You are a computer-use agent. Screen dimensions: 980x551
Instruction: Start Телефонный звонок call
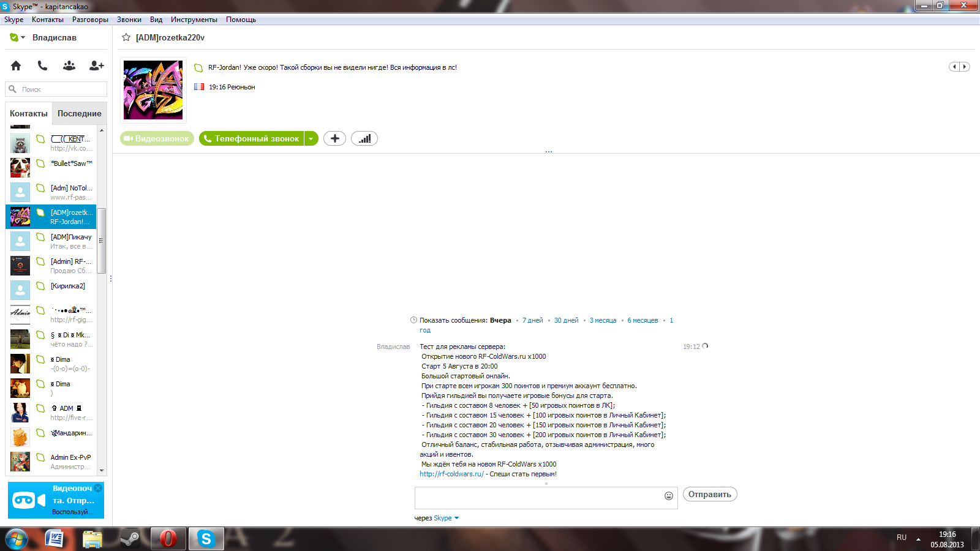pos(252,138)
